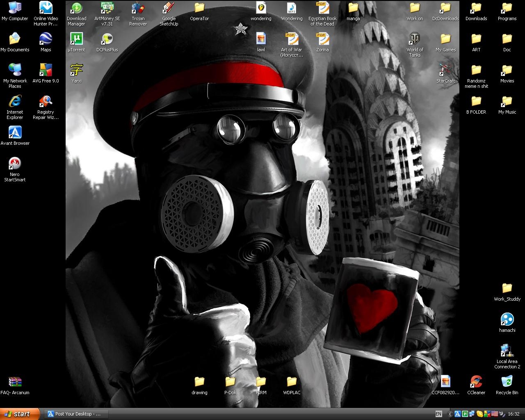Open the drawing folder
Viewport: 525px width, 420px height.
click(x=199, y=386)
